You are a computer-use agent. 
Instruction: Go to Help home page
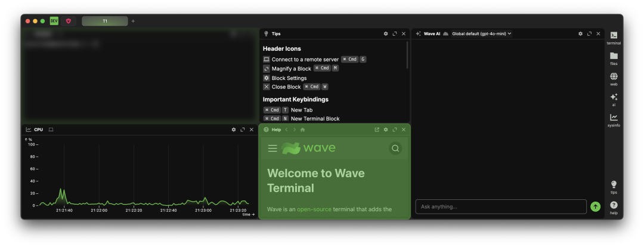tap(303, 129)
